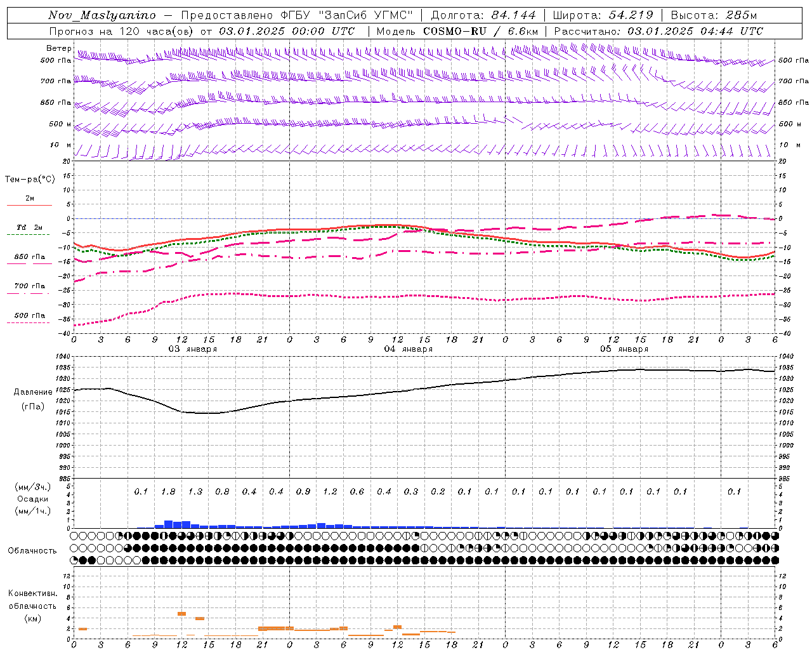Viewport: 812px width, 650px height.
Task: Click the tallest blue precipitation bar
Action: pos(168,524)
